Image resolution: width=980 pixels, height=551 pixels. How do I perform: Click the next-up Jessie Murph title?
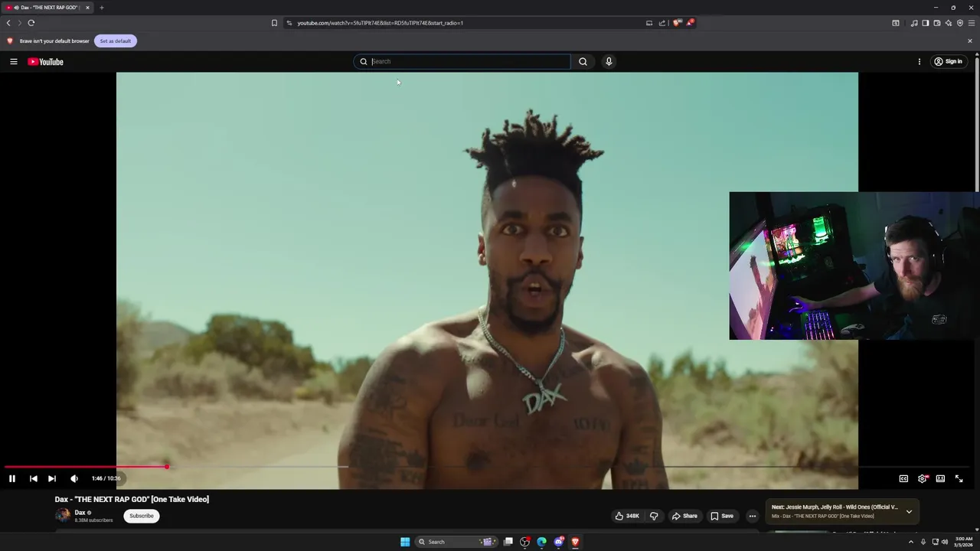pyautogui.click(x=835, y=507)
